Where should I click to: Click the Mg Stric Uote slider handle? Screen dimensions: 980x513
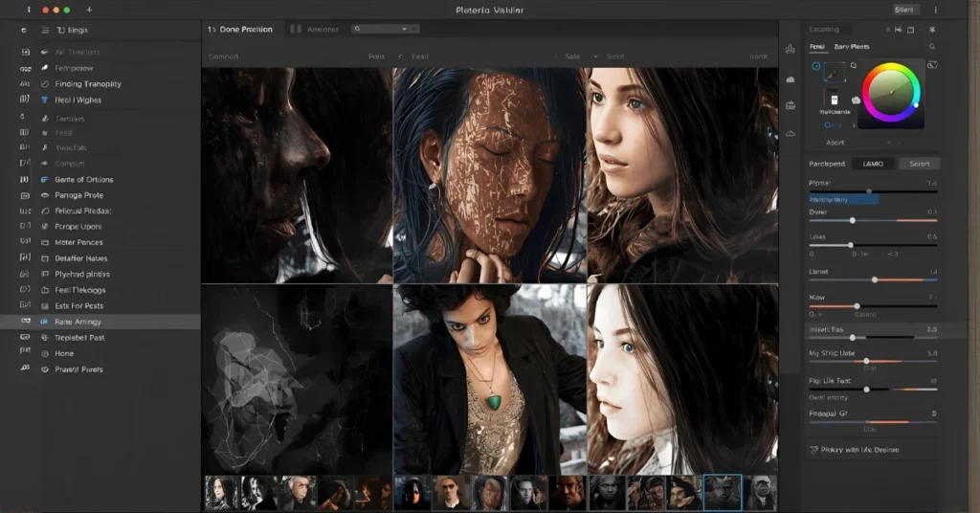tap(866, 361)
